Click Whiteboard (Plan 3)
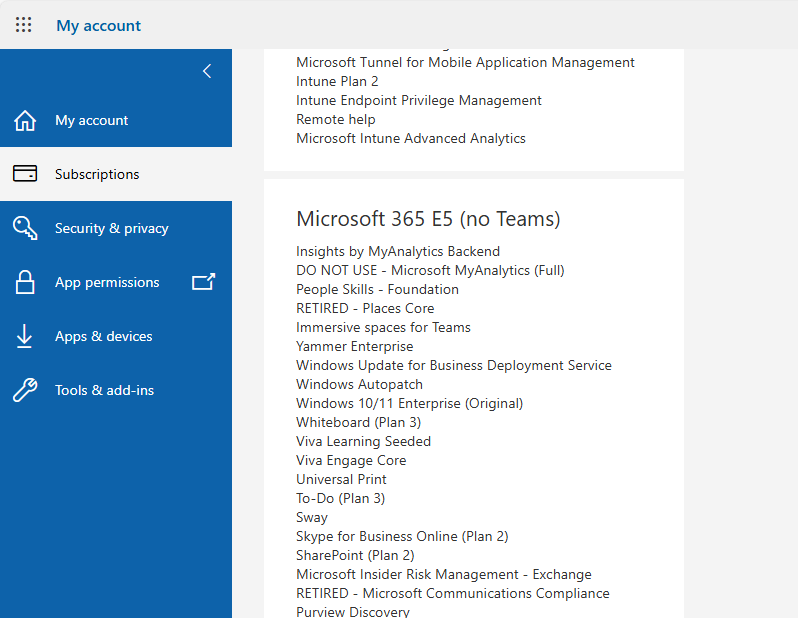This screenshot has height=618, width=798. click(x=358, y=423)
